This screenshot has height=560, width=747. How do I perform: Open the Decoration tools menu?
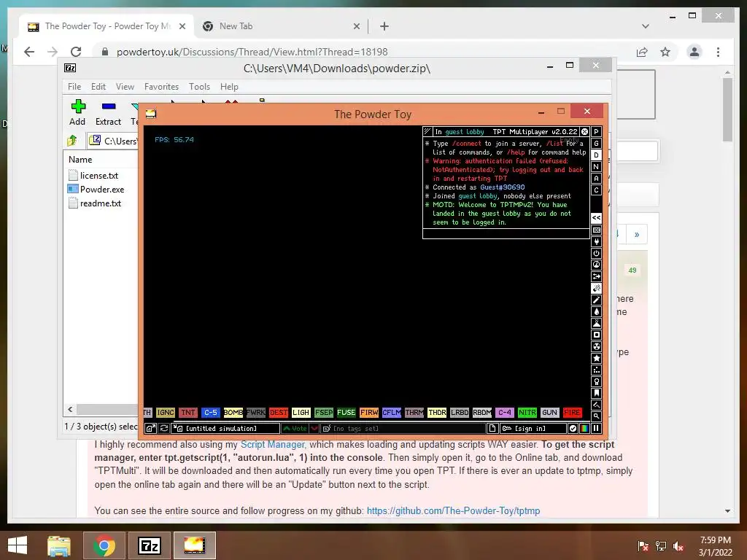(x=596, y=405)
